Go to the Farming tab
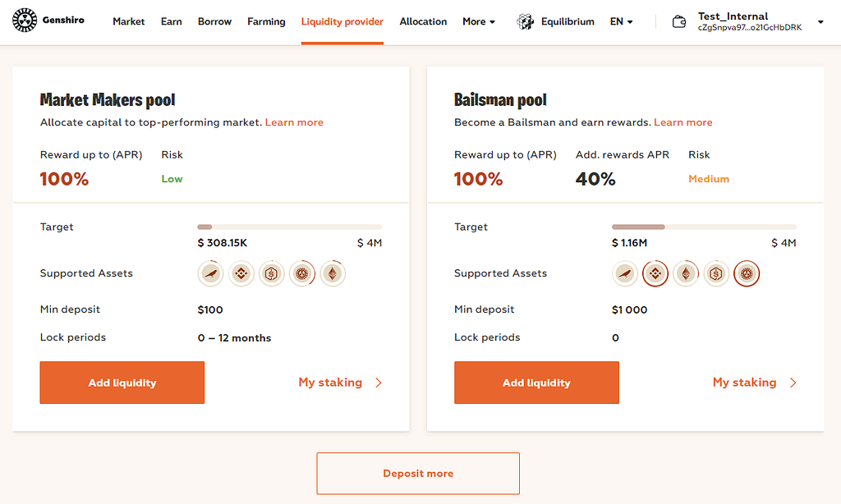The height and width of the screenshot is (504, 841). 266,22
